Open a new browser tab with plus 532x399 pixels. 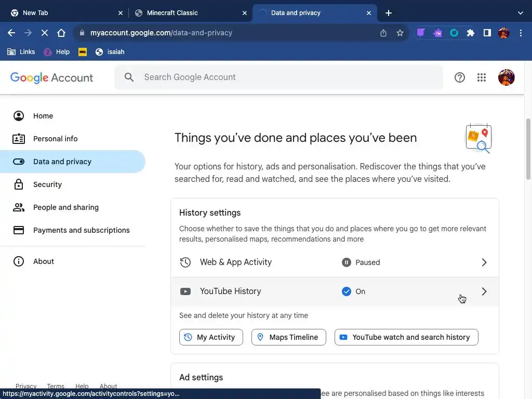(x=389, y=13)
